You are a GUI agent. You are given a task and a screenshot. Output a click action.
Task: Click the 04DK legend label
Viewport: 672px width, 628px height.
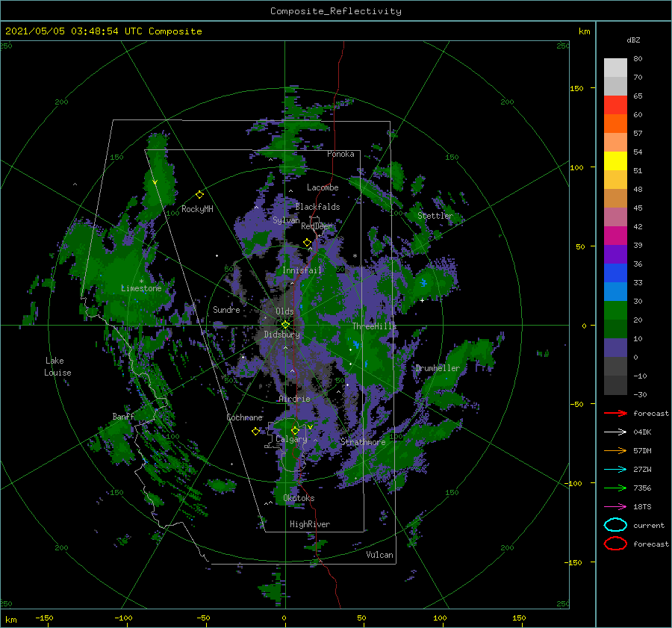pyautogui.click(x=642, y=432)
